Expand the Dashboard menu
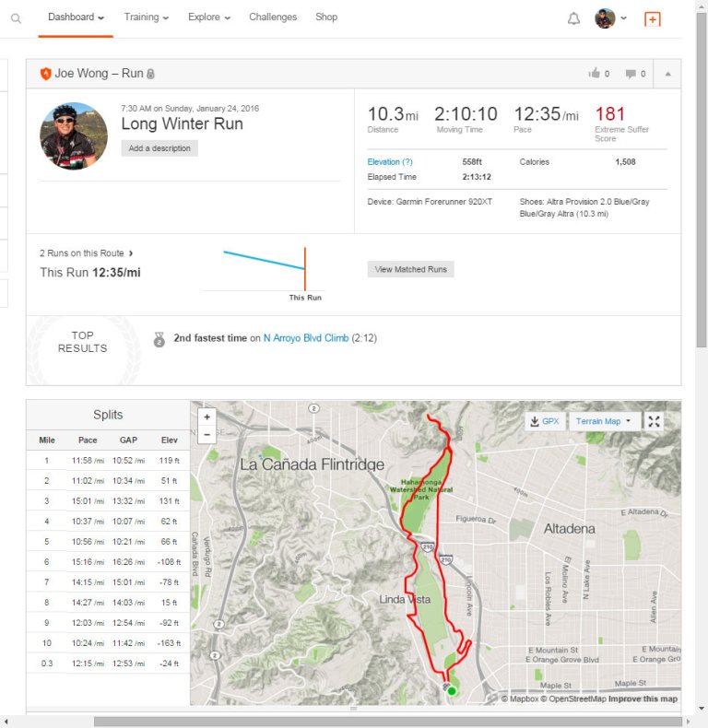708x728 pixels. point(76,18)
